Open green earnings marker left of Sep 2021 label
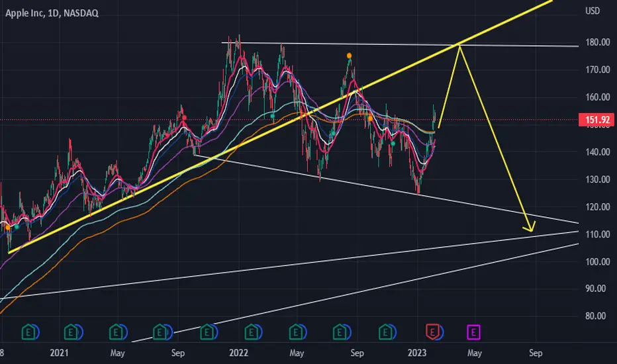This screenshot has width=617, height=364. (160, 332)
